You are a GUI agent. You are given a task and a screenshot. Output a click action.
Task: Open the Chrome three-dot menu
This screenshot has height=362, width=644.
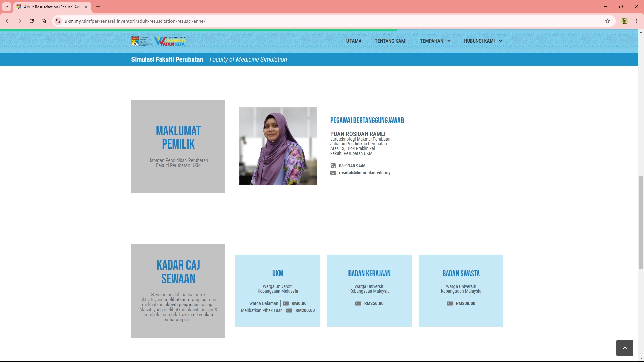tap(637, 21)
